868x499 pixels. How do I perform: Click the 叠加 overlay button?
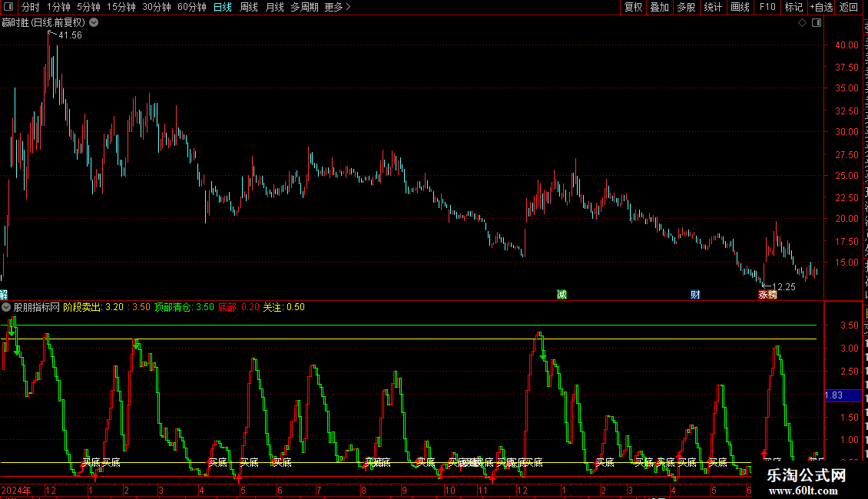point(660,7)
